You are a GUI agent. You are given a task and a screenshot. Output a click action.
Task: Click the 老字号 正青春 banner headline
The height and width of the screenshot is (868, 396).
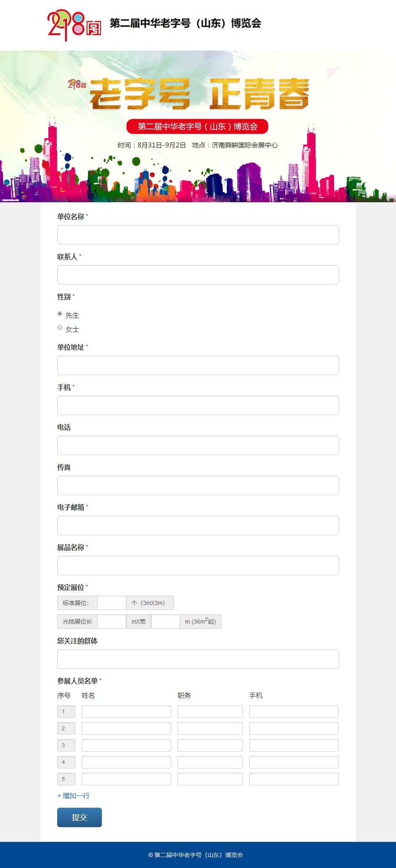pos(199,94)
